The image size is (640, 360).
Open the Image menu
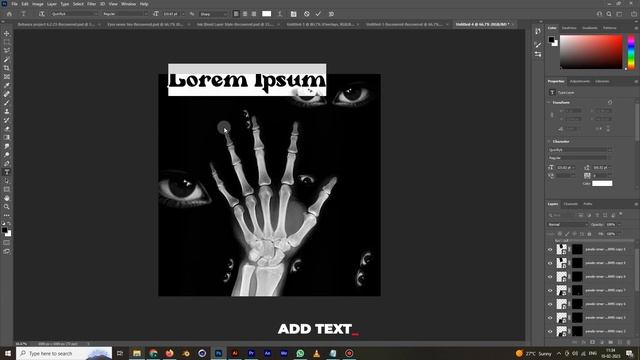click(x=38, y=4)
